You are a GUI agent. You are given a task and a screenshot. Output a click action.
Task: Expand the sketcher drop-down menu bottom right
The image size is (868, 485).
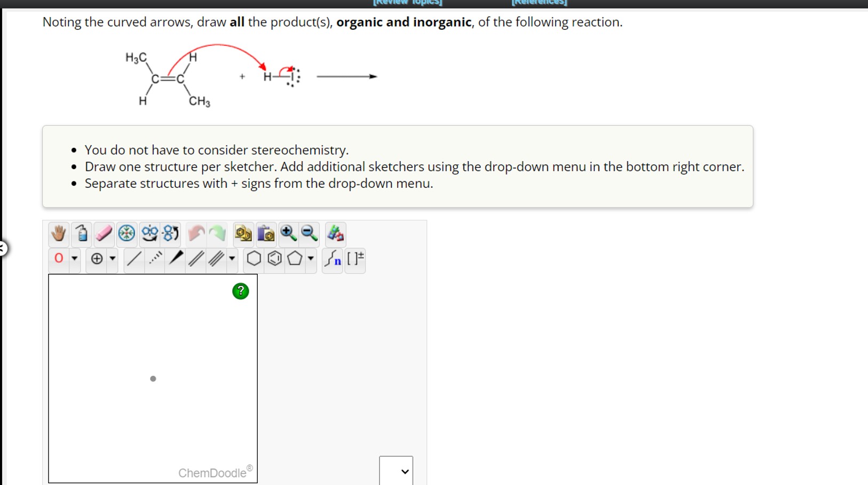pos(396,471)
